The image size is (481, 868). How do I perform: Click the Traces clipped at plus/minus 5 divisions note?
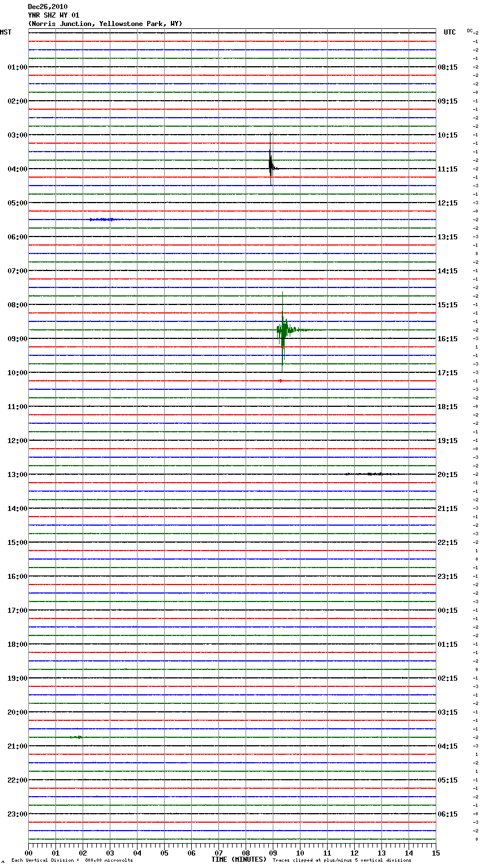point(342,861)
